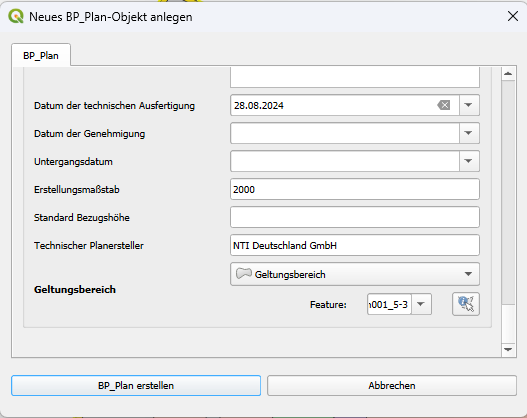The image size is (527, 418).
Task: Close the Neues BP_Plan-Objekt dialog
Action: click(513, 16)
